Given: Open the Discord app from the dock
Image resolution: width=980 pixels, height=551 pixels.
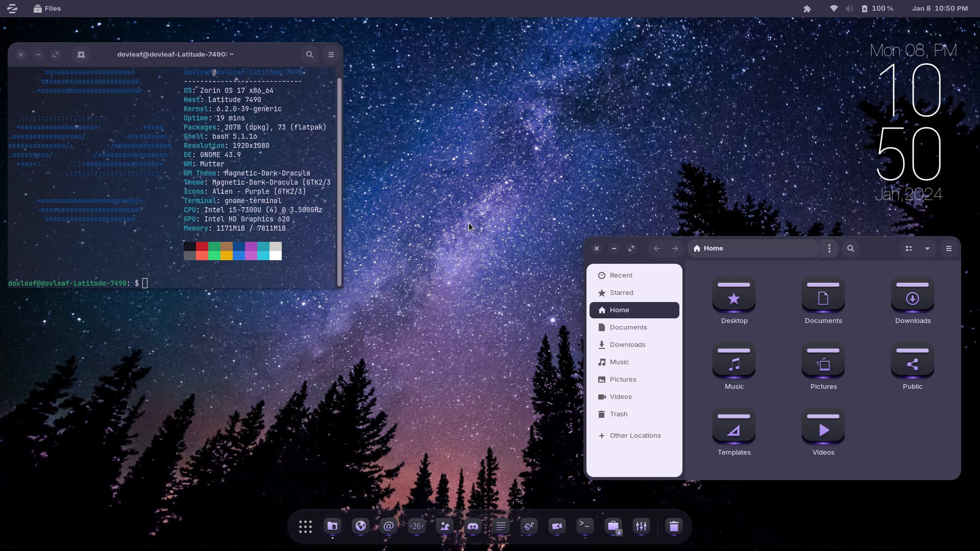Looking at the screenshot, I should 473,526.
